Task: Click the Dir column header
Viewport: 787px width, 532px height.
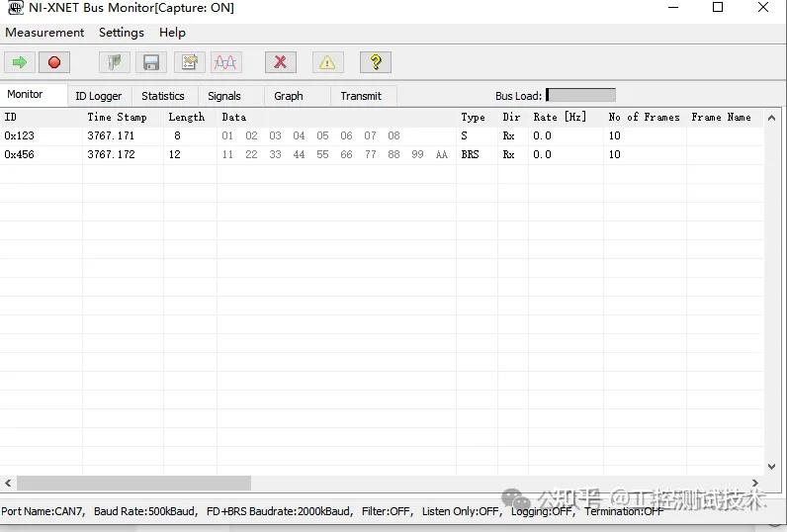Action: pyautogui.click(x=511, y=117)
